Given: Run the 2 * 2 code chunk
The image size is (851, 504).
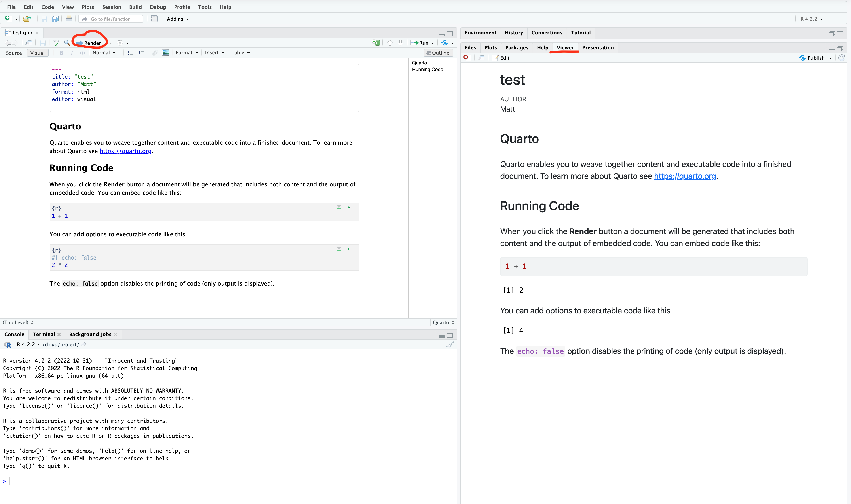Looking at the screenshot, I should (x=348, y=249).
